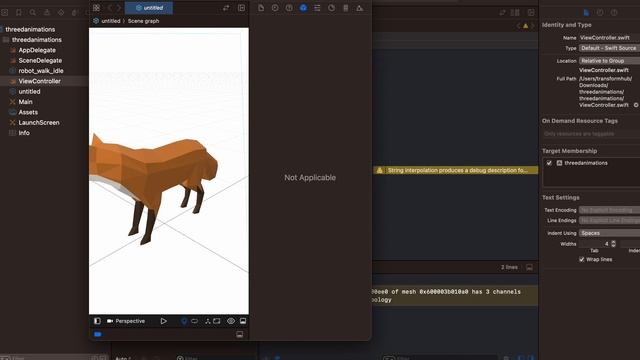Click the loop icon in scene editor toolbar

[x=194, y=321]
